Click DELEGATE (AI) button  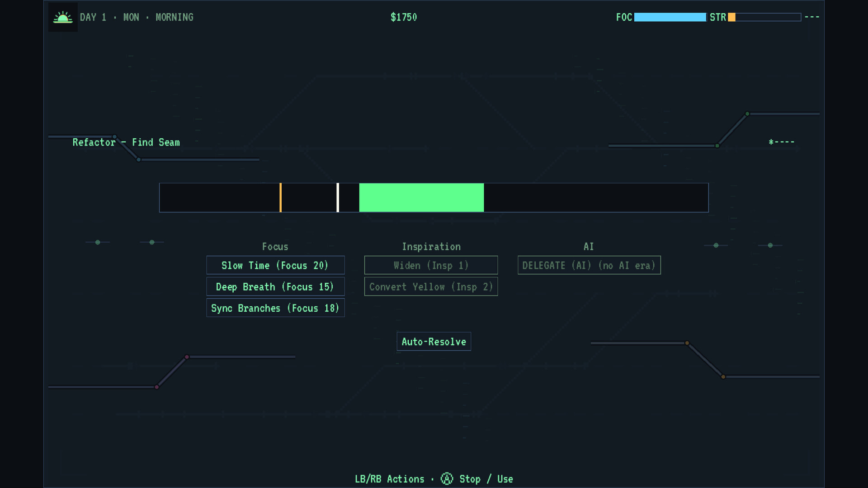click(589, 265)
